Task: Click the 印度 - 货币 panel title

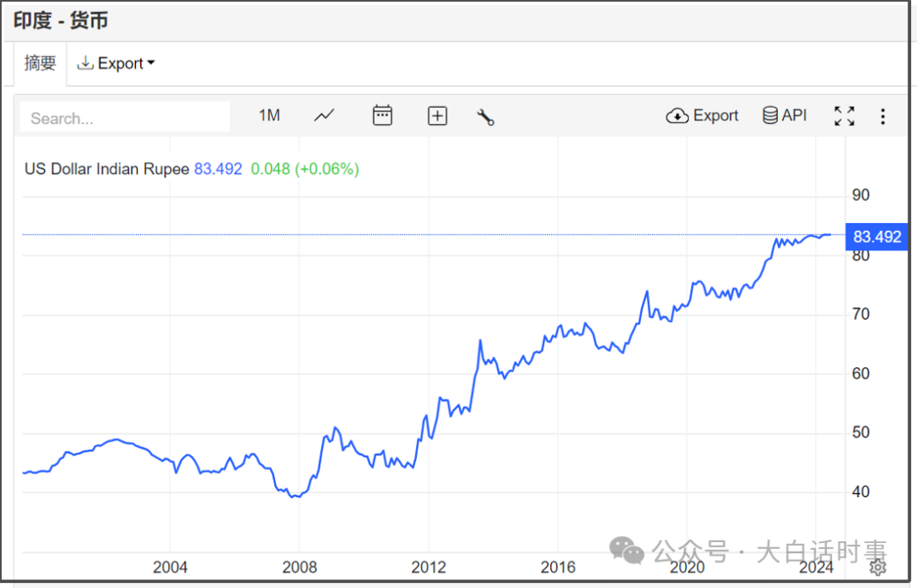Action: coord(60,20)
